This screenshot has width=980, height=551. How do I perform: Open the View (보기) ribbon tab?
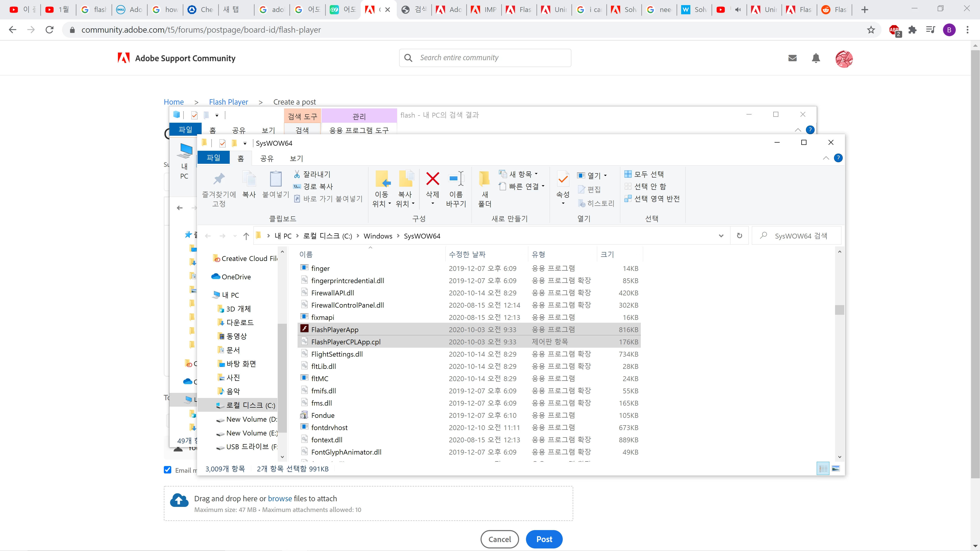(x=296, y=158)
